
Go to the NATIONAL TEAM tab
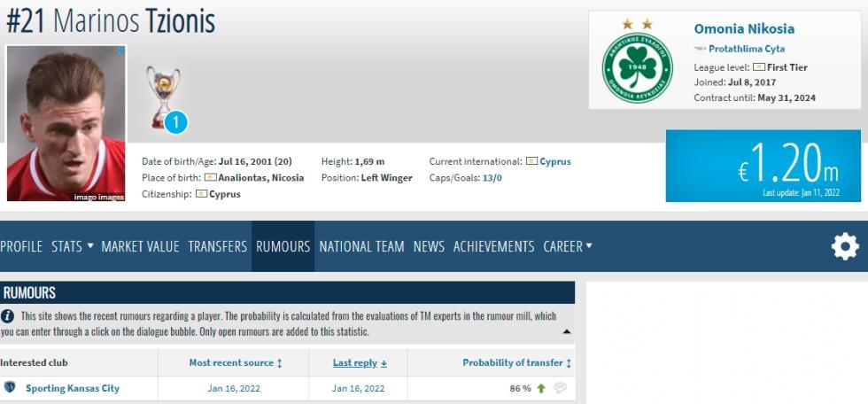(x=361, y=246)
